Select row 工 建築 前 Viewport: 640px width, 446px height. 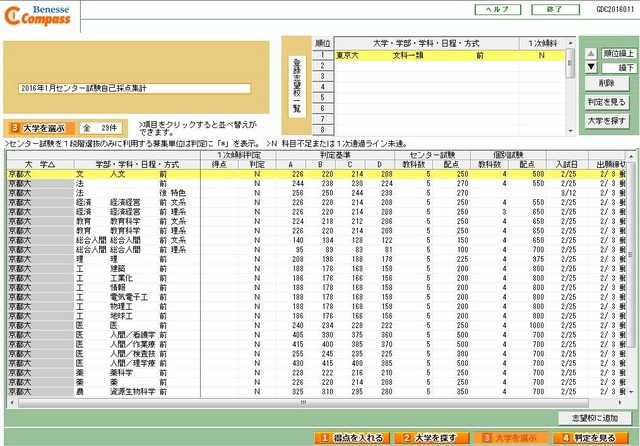click(316, 268)
